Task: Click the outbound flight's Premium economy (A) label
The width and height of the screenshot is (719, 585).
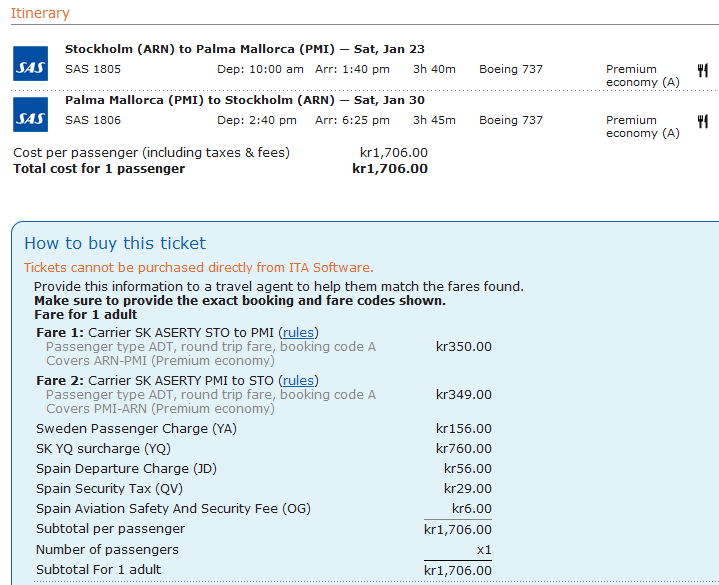Action: [643, 76]
